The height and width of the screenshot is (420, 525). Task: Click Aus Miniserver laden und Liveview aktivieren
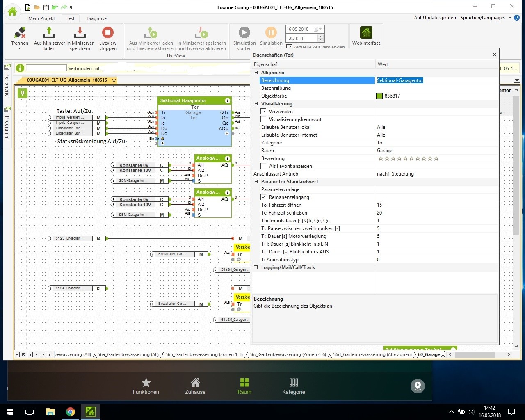coord(151,39)
